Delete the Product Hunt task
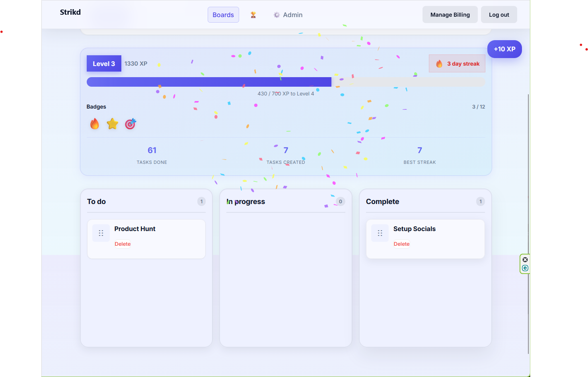The width and height of the screenshot is (588, 377). click(123, 244)
